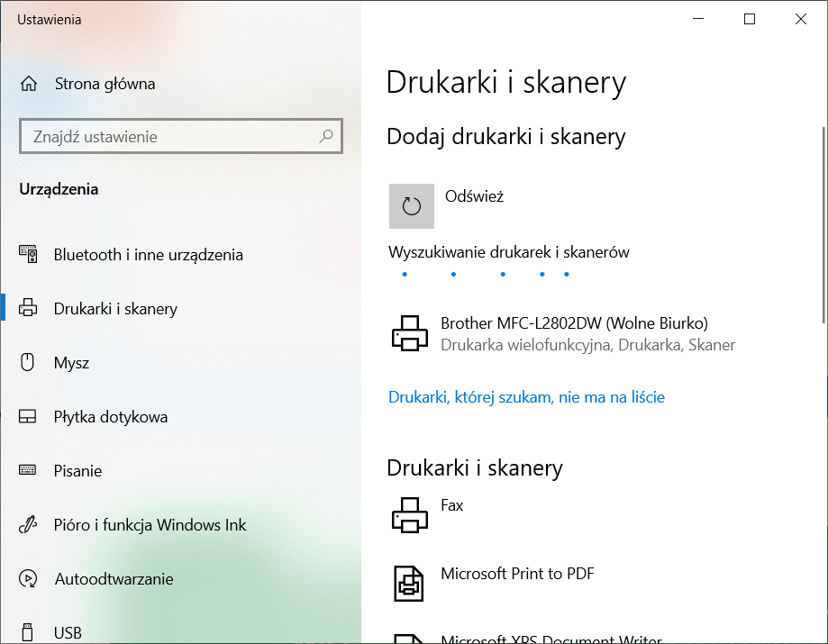Click the Znajdź ustawienie search field
The width and height of the screenshot is (828, 644).
171,137
